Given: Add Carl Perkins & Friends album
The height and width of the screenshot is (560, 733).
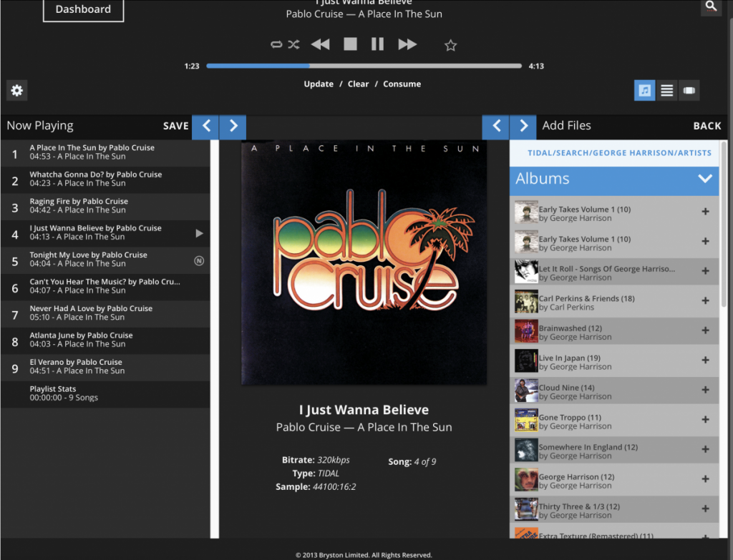Looking at the screenshot, I should pos(705,300).
